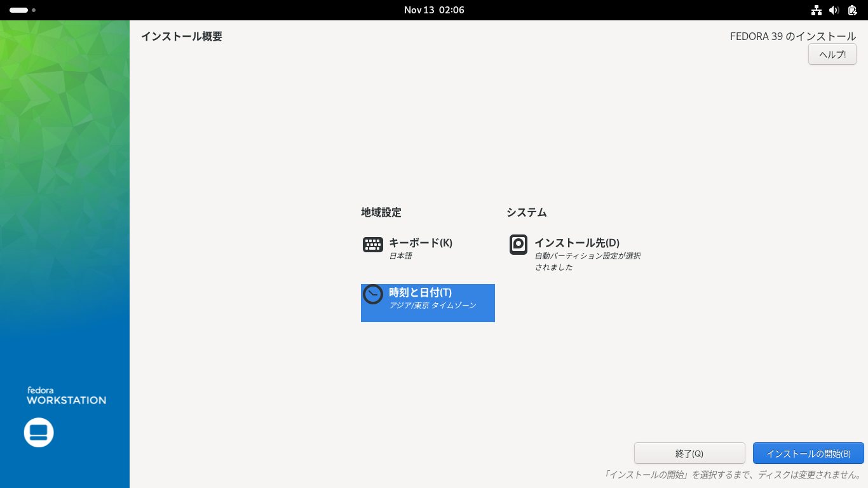Open the network status icon in top bar

(x=817, y=10)
